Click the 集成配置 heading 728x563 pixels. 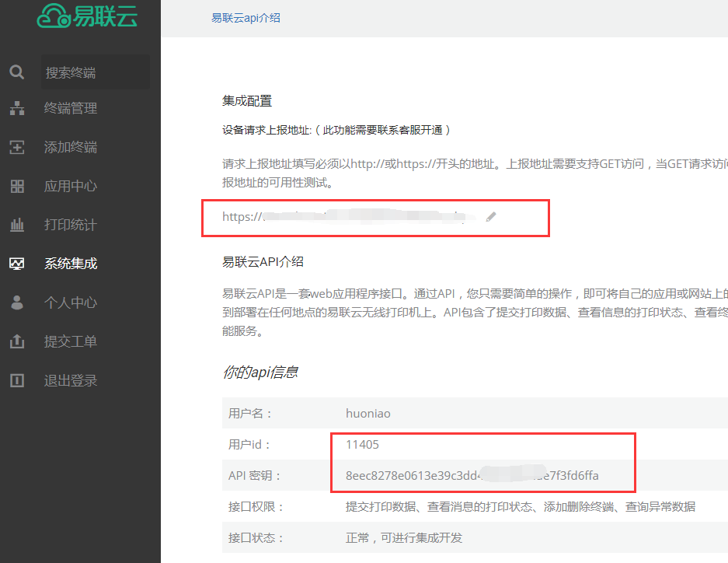(x=247, y=101)
